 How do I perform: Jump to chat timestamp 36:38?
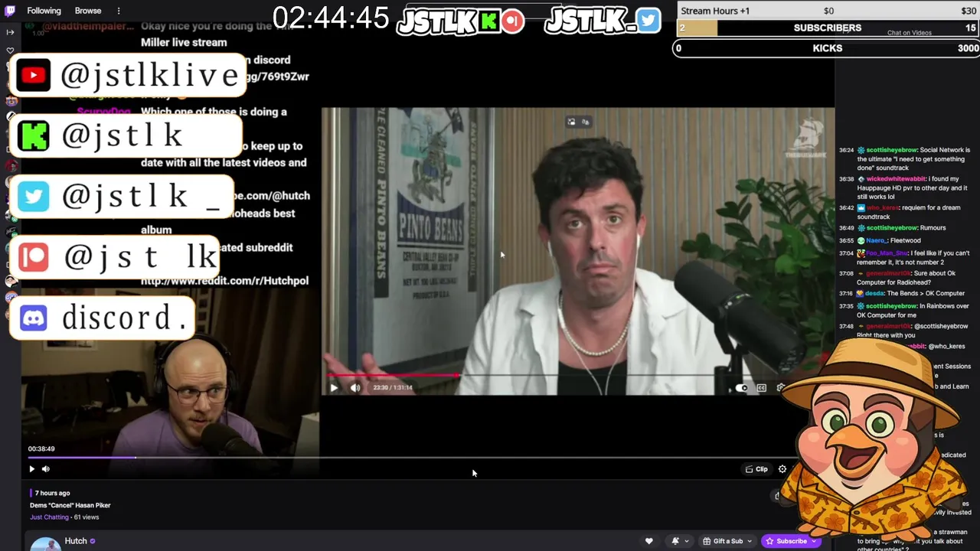coord(846,179)
